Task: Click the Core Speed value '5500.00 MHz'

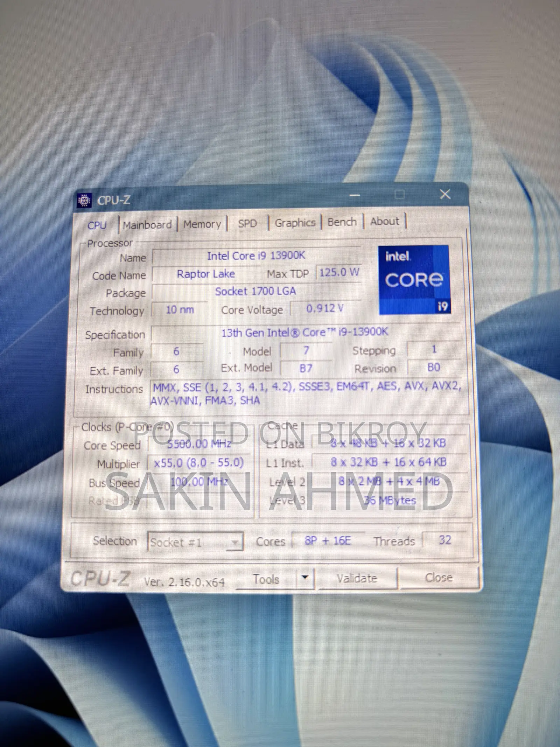Action: point(199,444)
